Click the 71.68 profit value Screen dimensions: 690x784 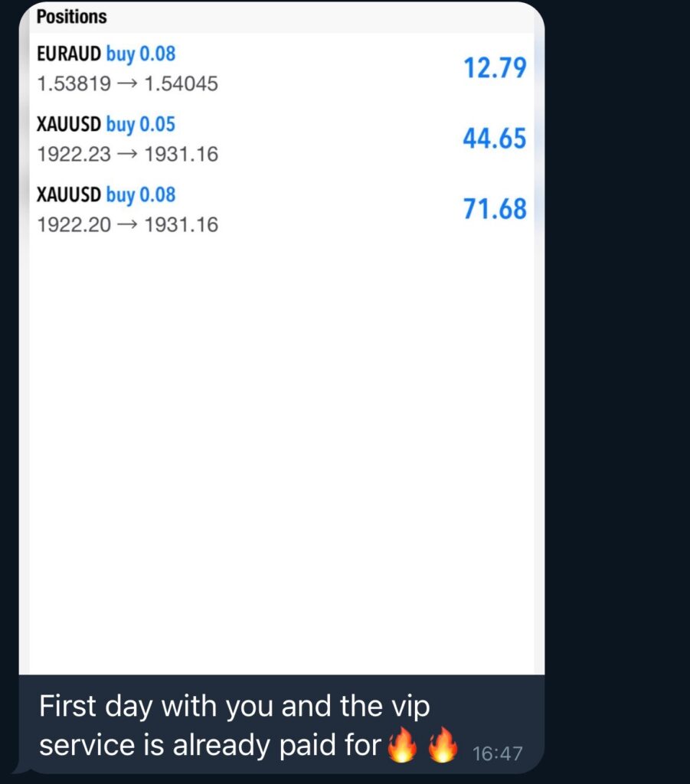[495, 209]
